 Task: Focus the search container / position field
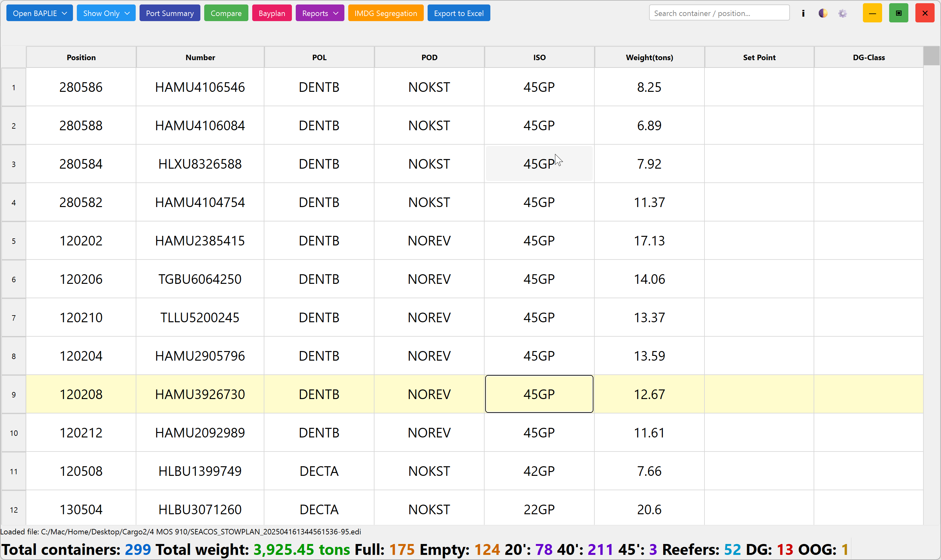pos(719,13)
